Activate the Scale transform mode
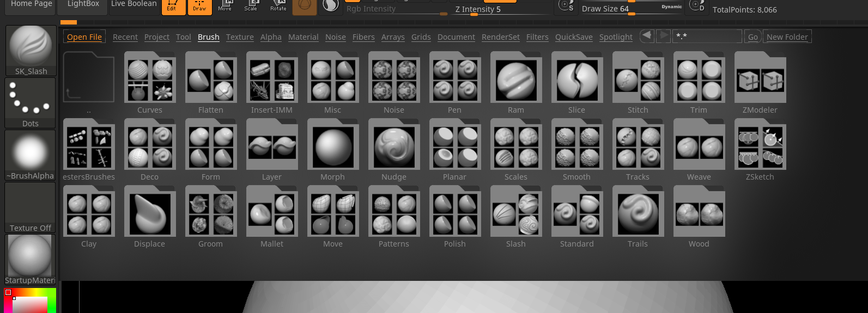This screenshot has height=313, width=868. 251,6
